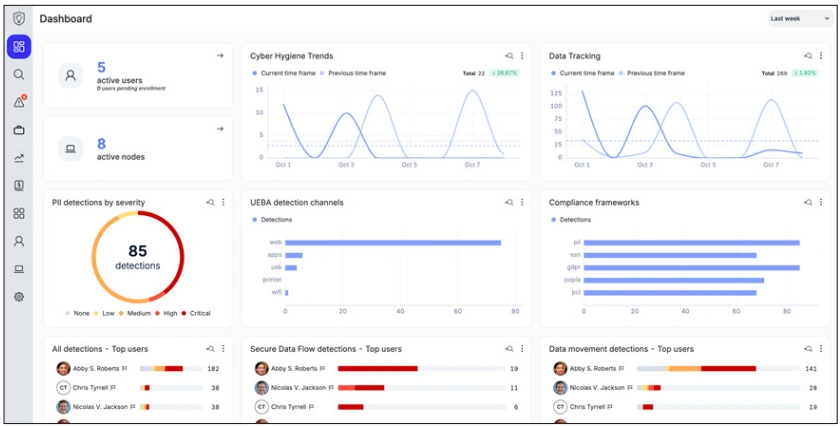Click the shield logo at sidebar top

pos(19,18)
